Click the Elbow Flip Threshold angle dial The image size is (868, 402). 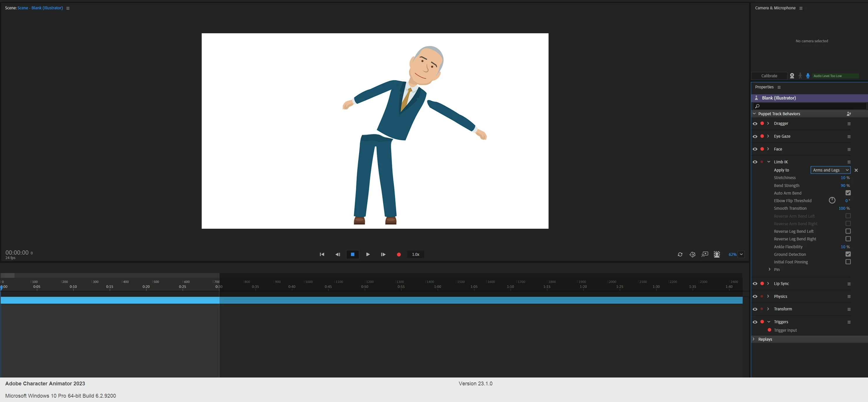point(832,201)
